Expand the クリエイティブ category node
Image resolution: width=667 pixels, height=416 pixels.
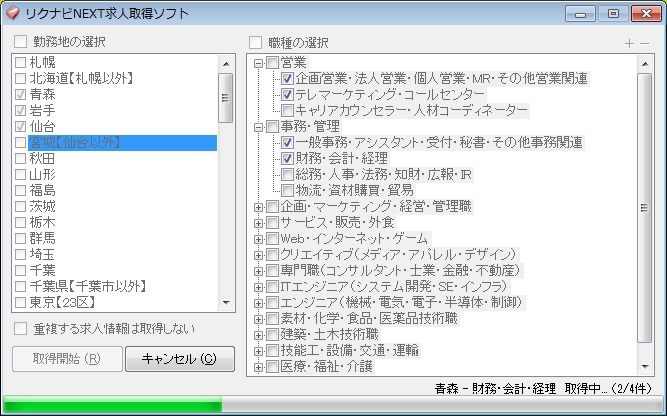pyautogui.click(x=258, y=255)
